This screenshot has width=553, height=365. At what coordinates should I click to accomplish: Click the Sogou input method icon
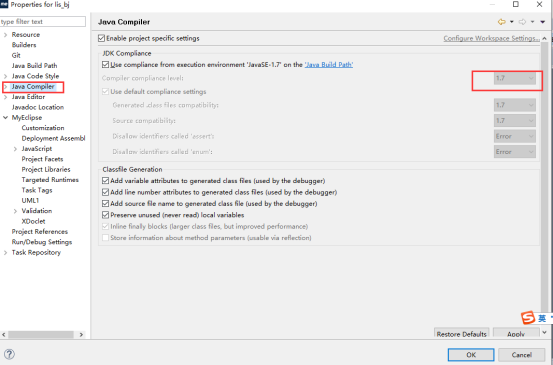(528, 317)
